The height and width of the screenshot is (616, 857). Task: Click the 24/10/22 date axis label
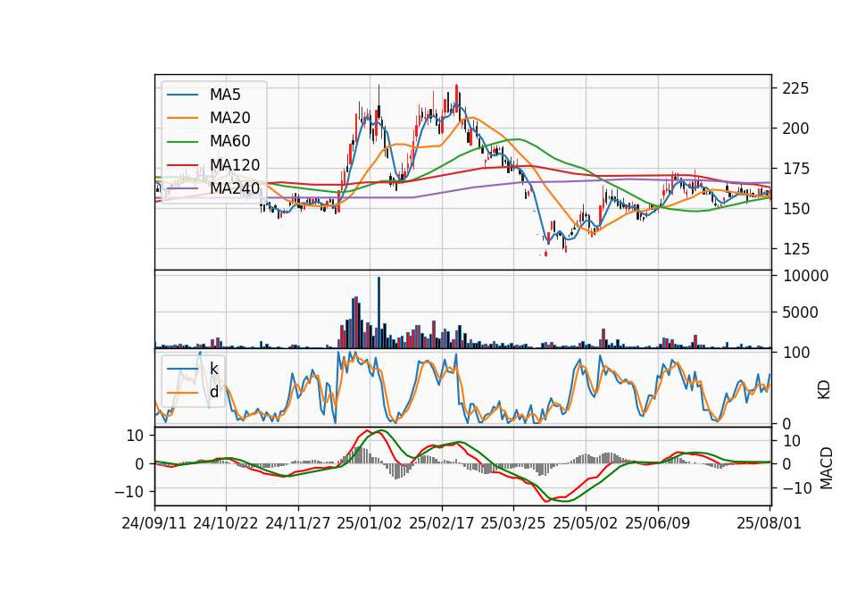226,523
